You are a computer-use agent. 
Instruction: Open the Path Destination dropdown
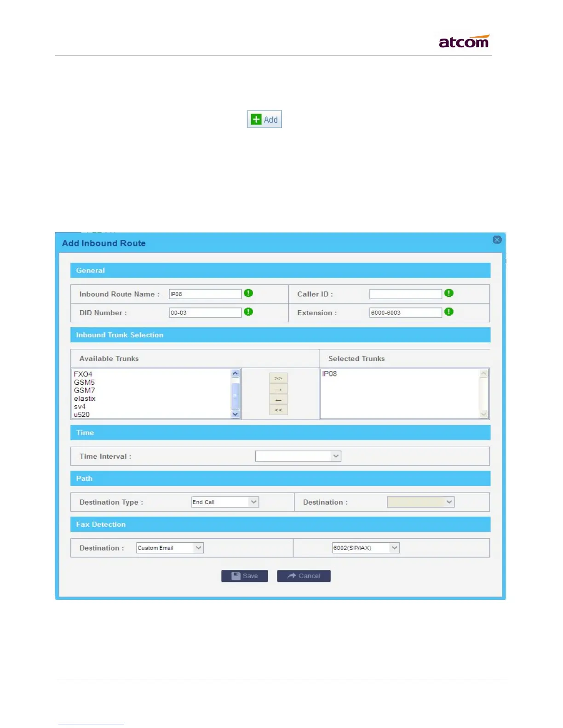421,502
